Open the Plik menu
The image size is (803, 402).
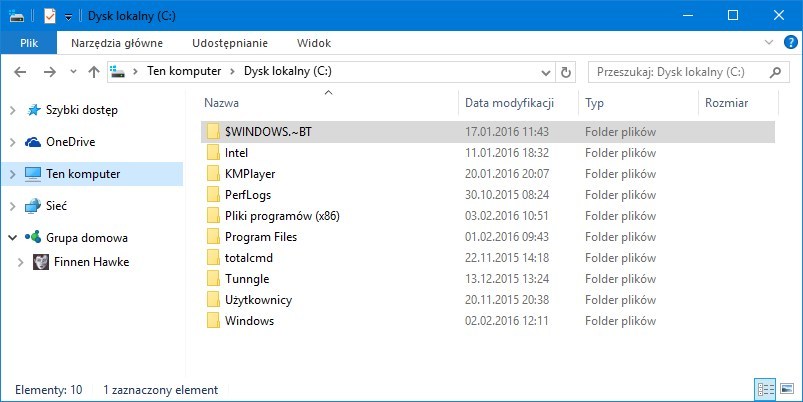click(x=29, y=44)
